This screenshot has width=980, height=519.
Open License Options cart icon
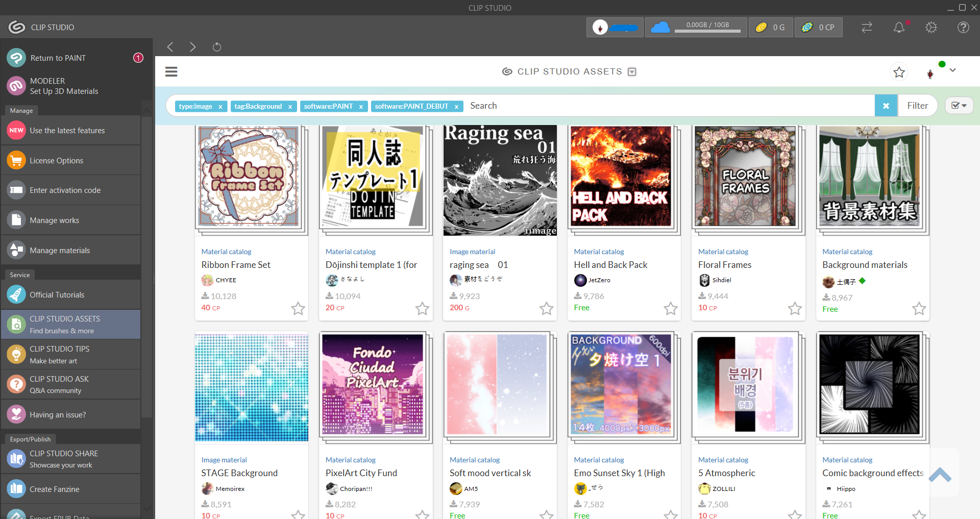point(16,160)
